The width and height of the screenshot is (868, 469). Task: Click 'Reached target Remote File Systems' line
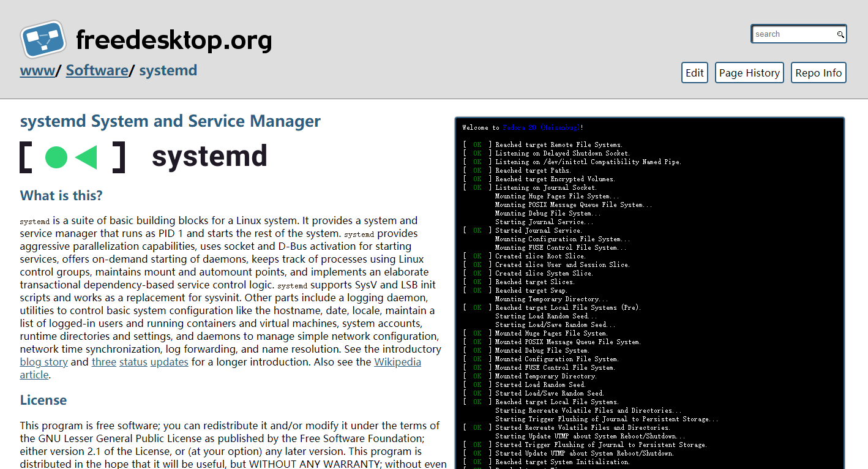point(542,145)
